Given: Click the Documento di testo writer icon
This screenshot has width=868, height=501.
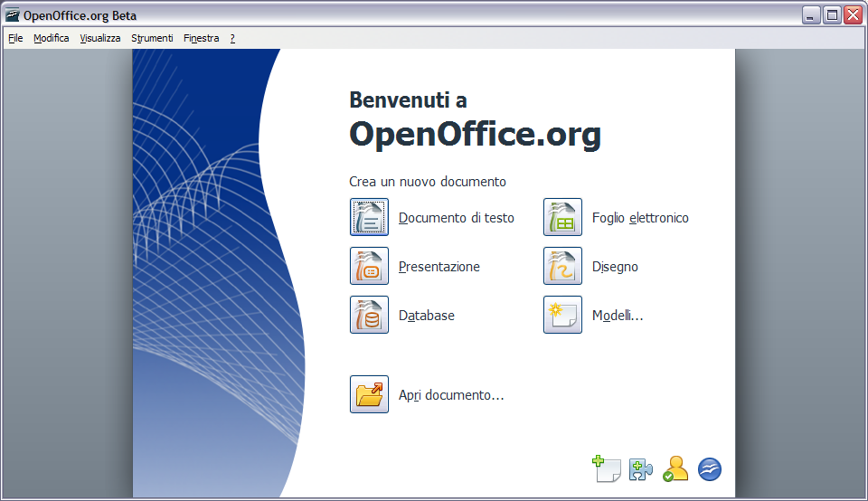Looking at the screenshot, I should pos(369,217).
